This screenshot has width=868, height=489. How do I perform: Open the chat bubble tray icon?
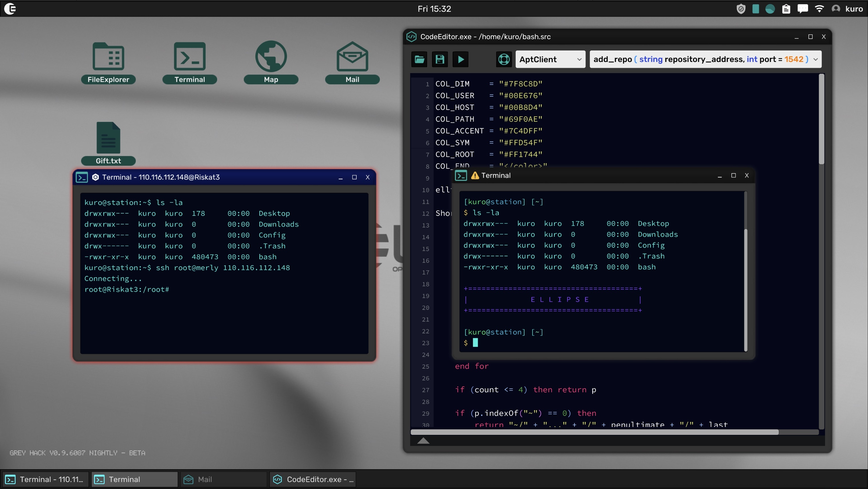pyautogui.click(x=803, y=9)
